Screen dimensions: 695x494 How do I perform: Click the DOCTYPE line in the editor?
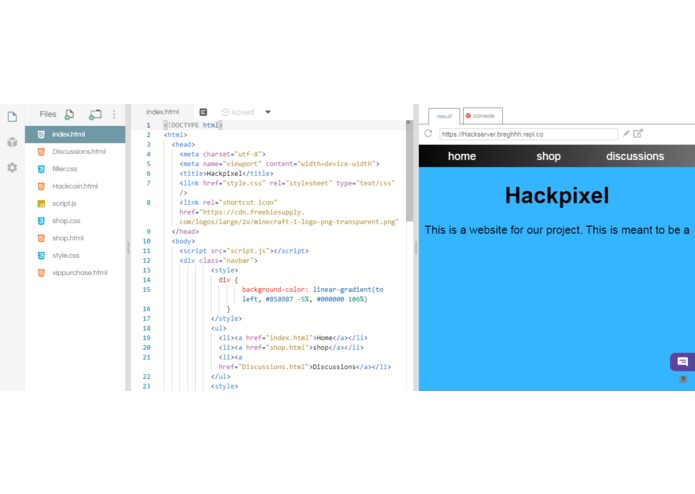(x=192, y=125)
